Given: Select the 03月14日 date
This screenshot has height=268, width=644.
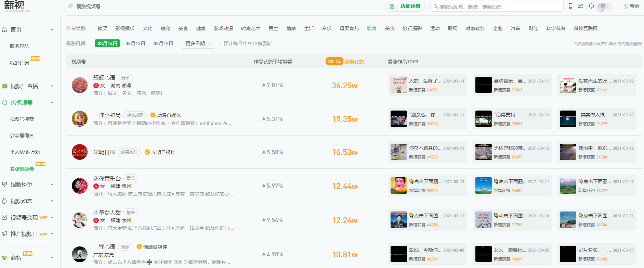Looking at the screenshot, I should [107, 43].
